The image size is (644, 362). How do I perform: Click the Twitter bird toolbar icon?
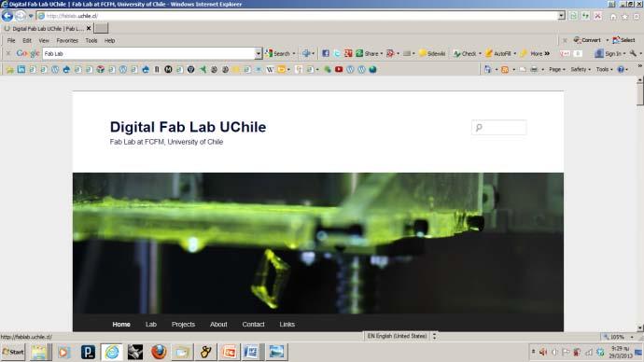[337, 53]
